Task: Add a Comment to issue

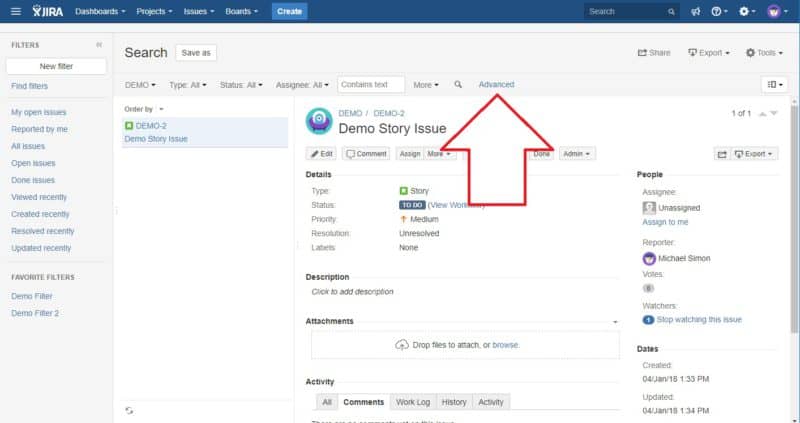Action: [x=366, y=154]
